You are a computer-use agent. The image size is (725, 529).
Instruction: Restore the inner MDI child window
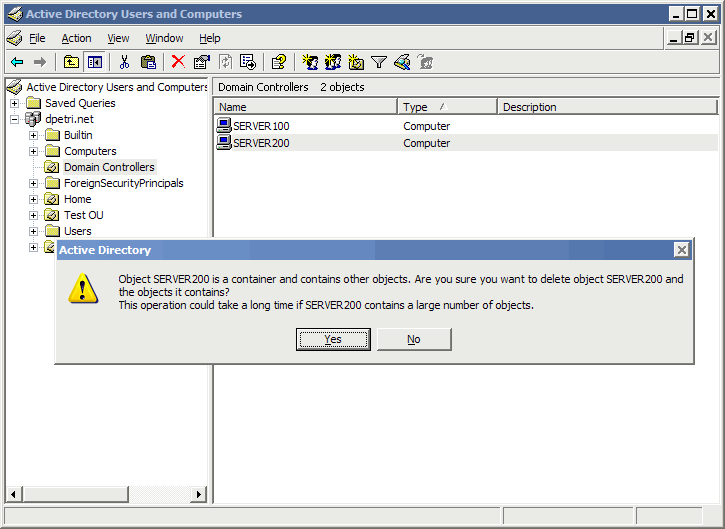click(689, 38)
